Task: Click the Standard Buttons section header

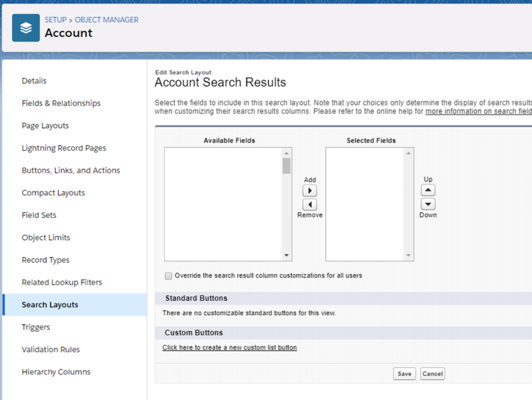Action: [343, 298]
